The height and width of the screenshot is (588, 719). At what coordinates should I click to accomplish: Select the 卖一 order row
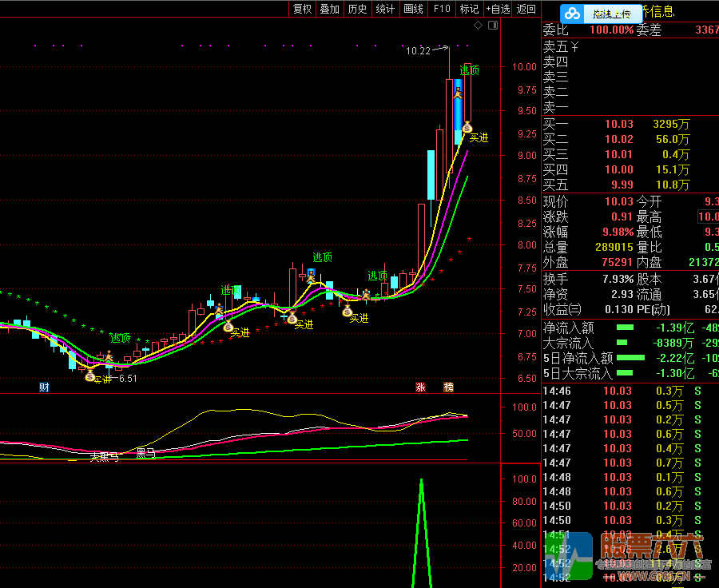point(630,107)
